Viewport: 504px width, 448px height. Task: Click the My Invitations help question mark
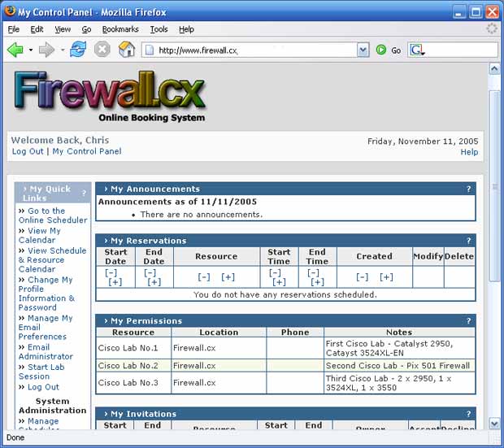coord(469,414)
